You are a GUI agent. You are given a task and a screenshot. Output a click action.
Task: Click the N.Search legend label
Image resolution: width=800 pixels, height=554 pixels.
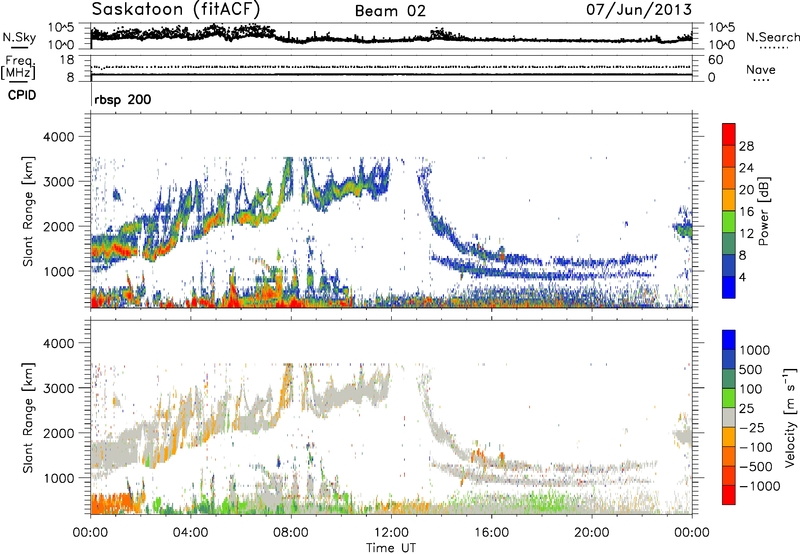[772, 37]
